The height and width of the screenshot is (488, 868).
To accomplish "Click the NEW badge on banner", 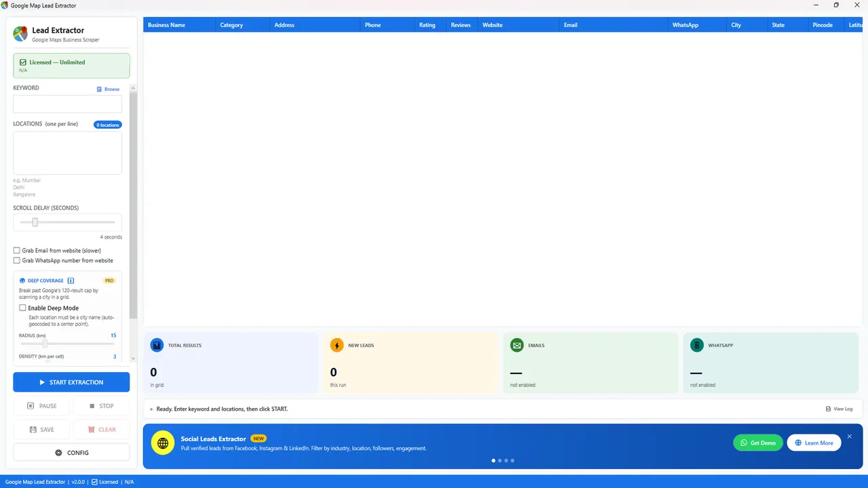I will coord(258,439).
